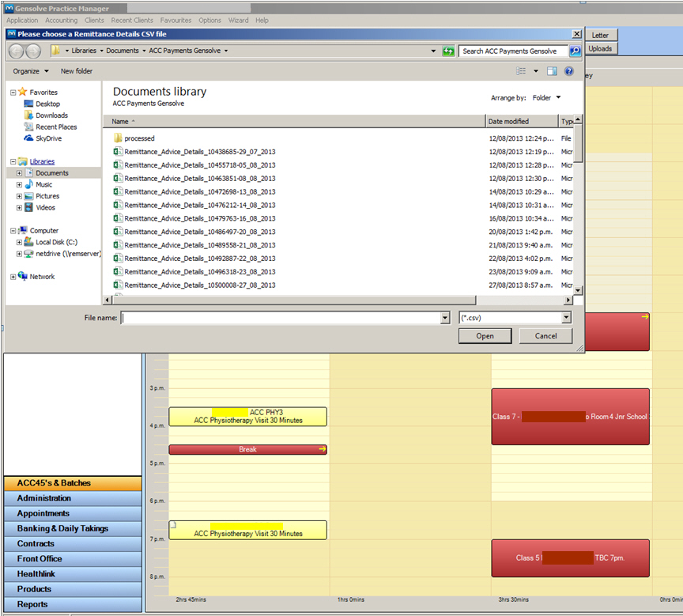Open the Clients menu
This screenshot has width=683, height=616.
[94, 20]
